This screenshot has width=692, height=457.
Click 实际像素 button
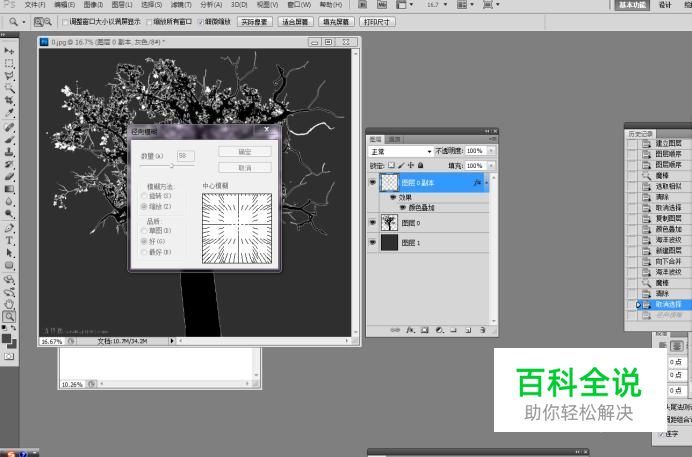point(255,22)
